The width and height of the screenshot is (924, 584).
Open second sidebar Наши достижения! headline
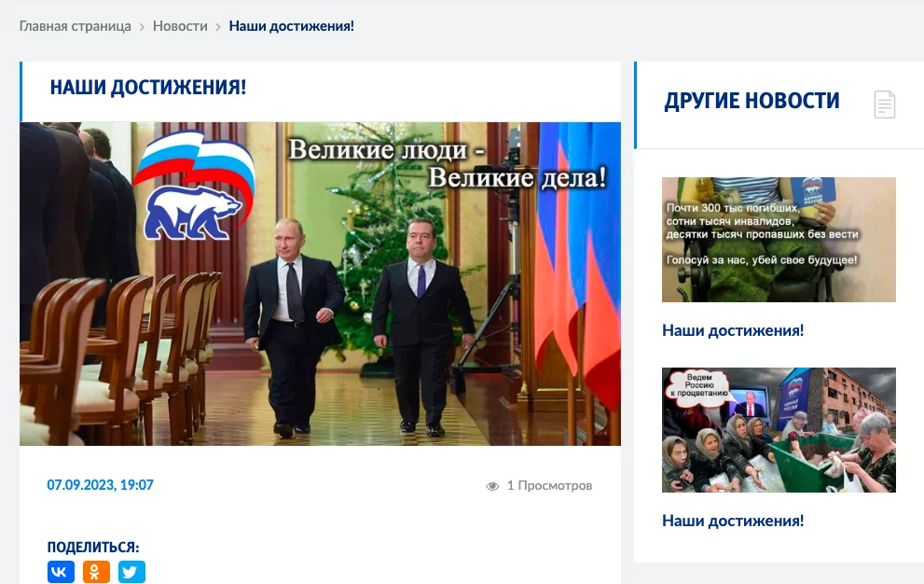pyautogui.click(x=733, y=521)
